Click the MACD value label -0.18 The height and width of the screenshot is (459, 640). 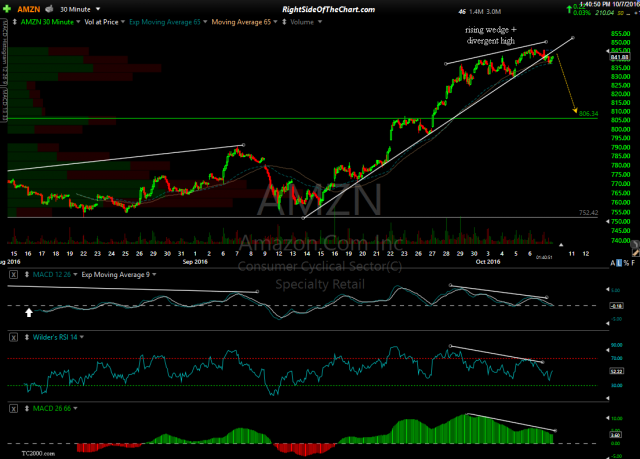tap(616, 306)
